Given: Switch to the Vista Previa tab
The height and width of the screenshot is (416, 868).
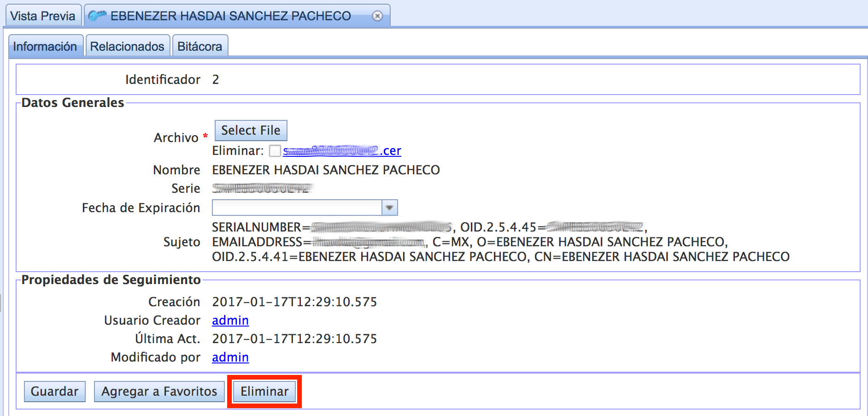Looking at the screenshot, I should [43, 16].
